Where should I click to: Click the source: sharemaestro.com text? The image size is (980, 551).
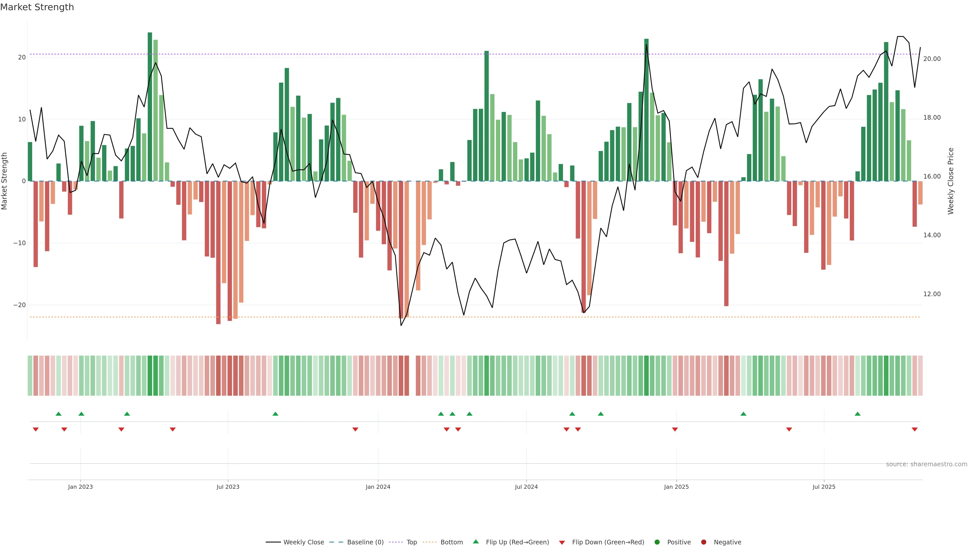pyautogui.click(x=926, y=464)
